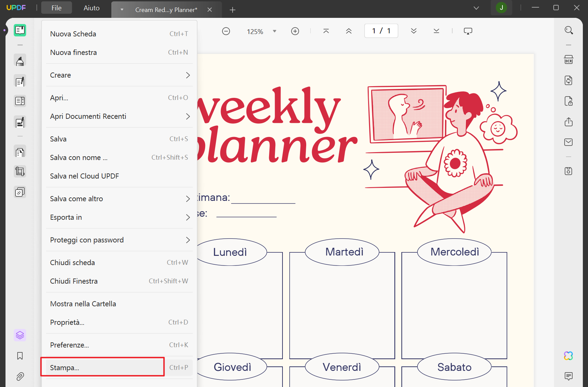The height and width of the screenshot is (387, 588).
Task: Open the Form preparation tool
Action: (x=20, y=101)
